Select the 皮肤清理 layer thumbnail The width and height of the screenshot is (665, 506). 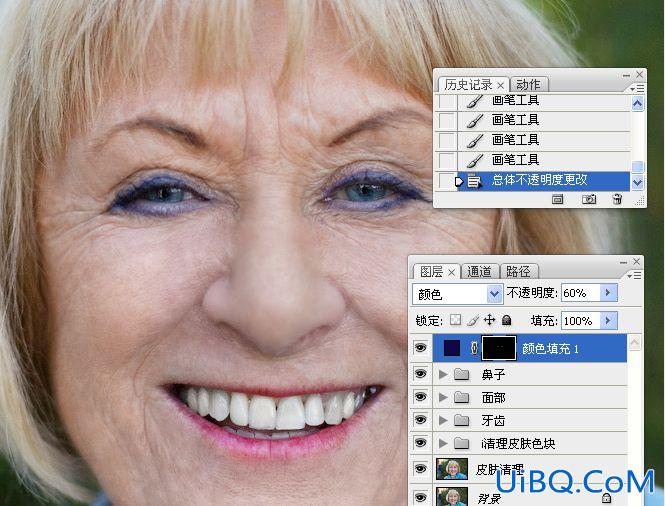pos(452,469)
